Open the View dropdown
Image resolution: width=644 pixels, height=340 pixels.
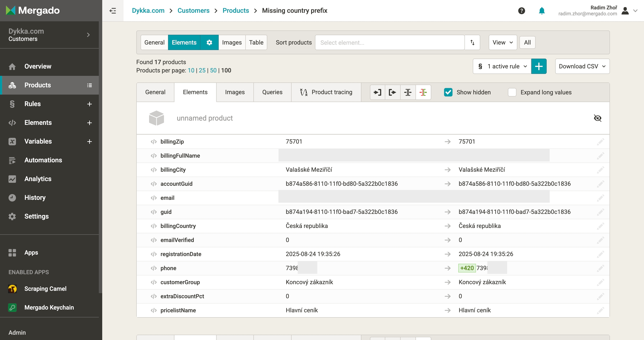[x=503, y=43]
